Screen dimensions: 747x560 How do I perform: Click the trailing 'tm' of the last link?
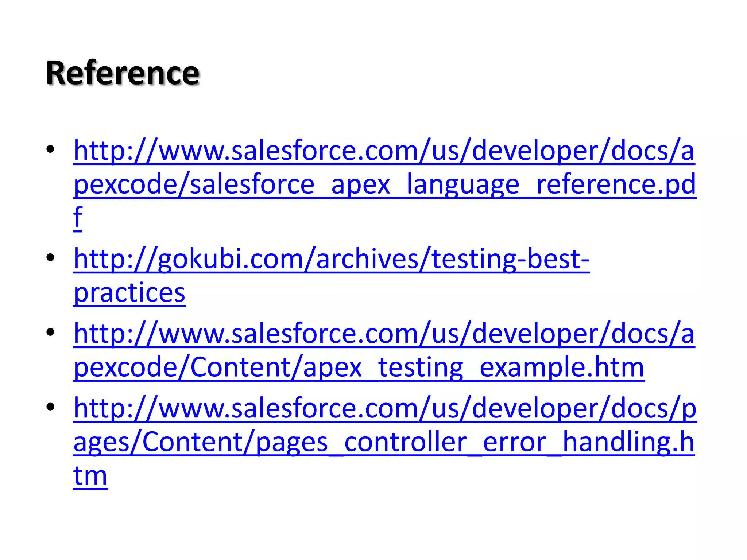click(90, 476)
